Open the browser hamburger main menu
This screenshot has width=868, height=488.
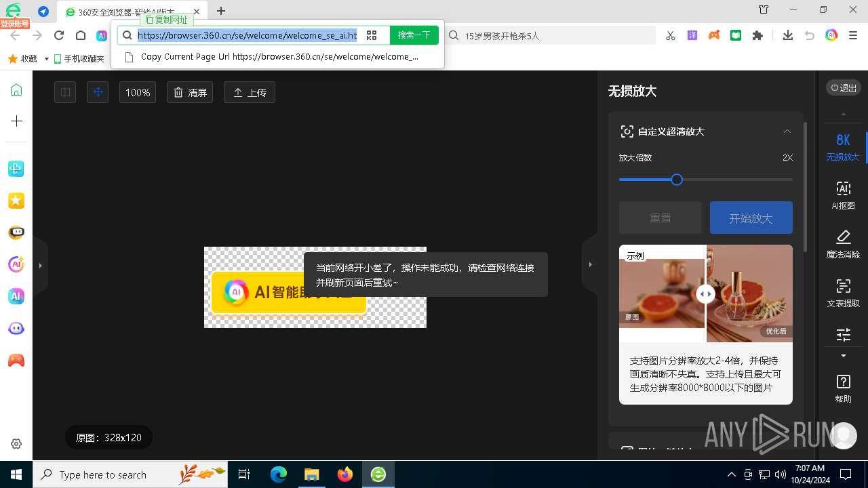coord(853,36)
